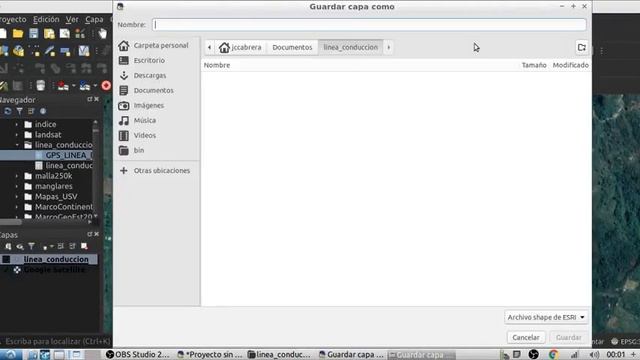Click the Save As project icon

point(49,33)
